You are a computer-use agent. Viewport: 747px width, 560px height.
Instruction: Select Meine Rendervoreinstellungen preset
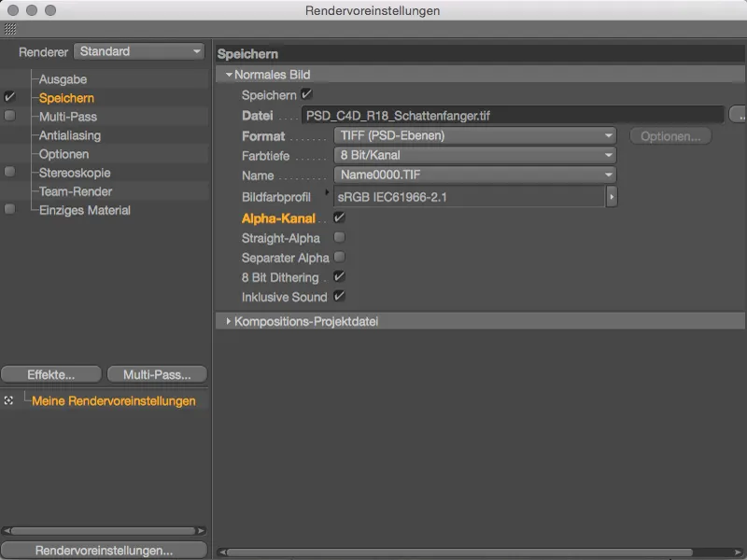(x=113, y=401)
